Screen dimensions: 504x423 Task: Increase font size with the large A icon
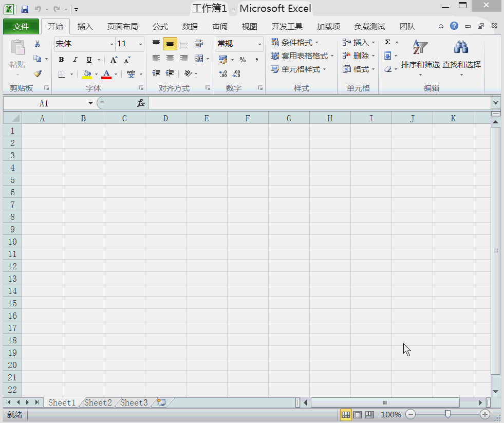pyautogui.click(x=114, y=60)
